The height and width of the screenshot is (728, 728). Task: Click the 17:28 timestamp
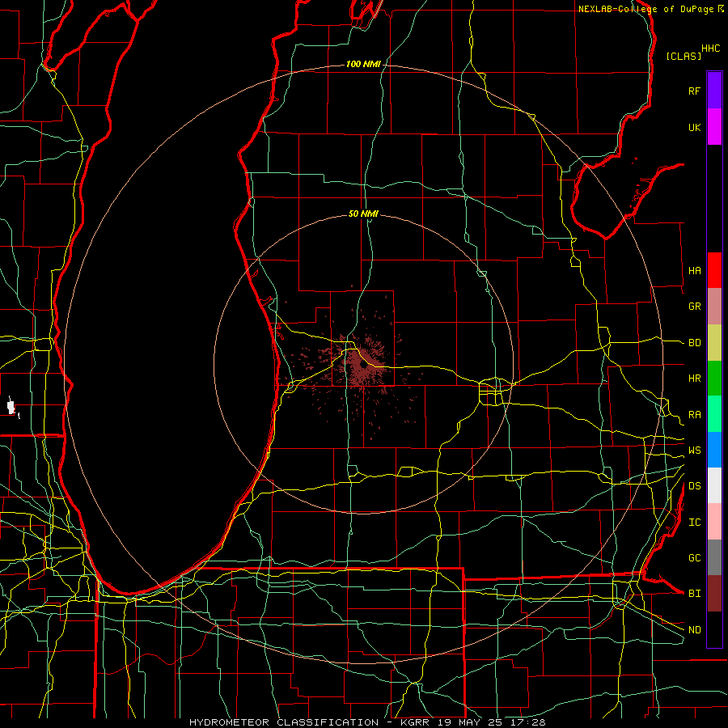pos(527,722)
